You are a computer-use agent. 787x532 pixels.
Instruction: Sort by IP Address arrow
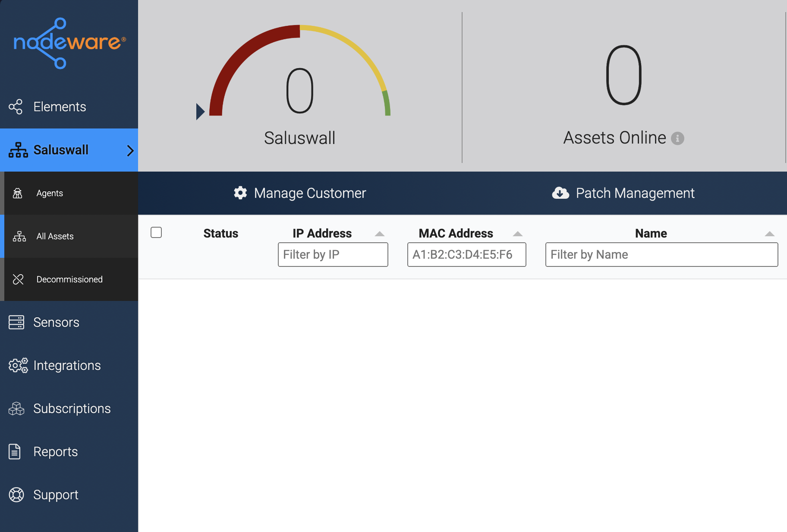tap(380, 234)
